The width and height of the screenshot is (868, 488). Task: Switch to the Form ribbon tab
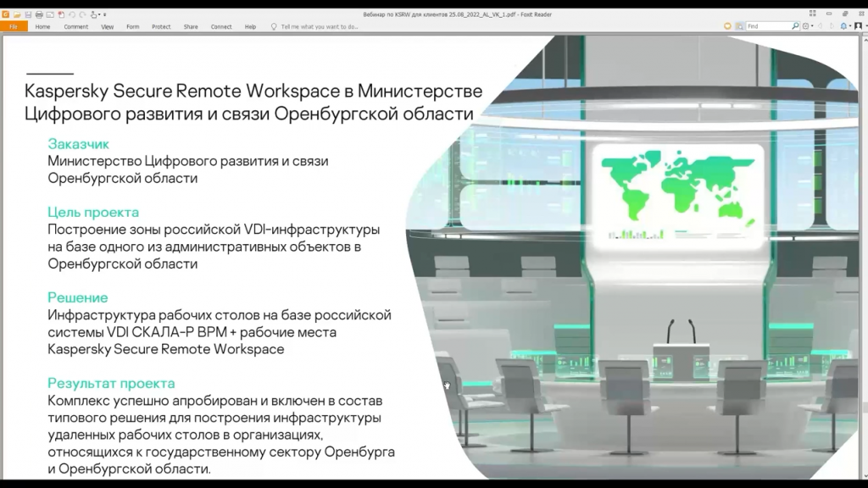(x=133, y=26)
